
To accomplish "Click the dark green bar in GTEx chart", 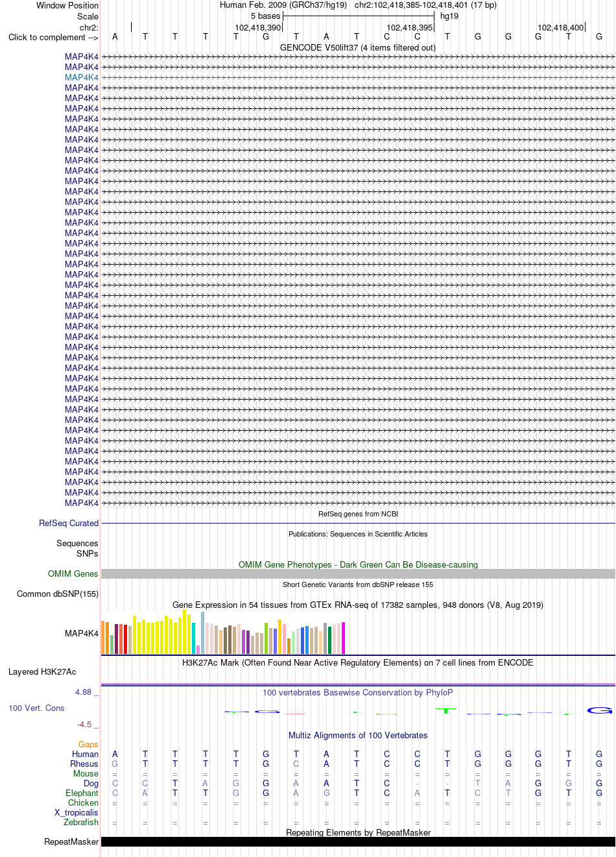I will click(330, 640).
